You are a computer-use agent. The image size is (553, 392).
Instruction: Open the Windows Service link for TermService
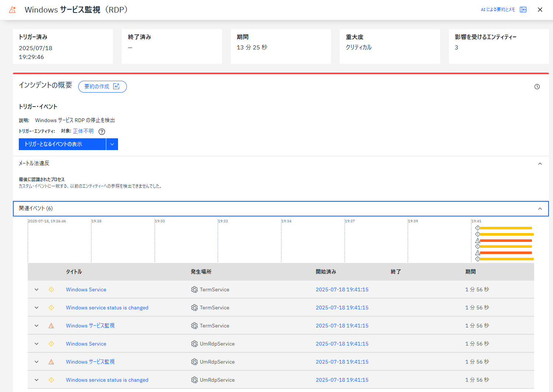pos(86,289)
